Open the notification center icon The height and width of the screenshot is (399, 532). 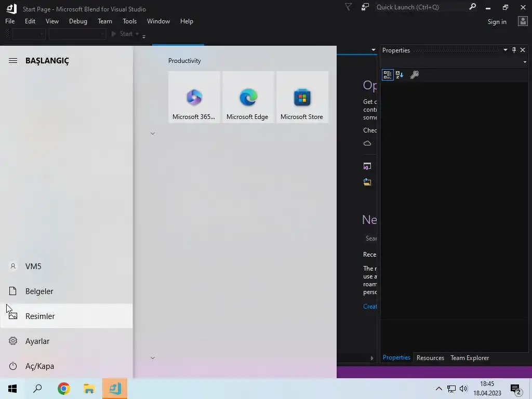516,389
